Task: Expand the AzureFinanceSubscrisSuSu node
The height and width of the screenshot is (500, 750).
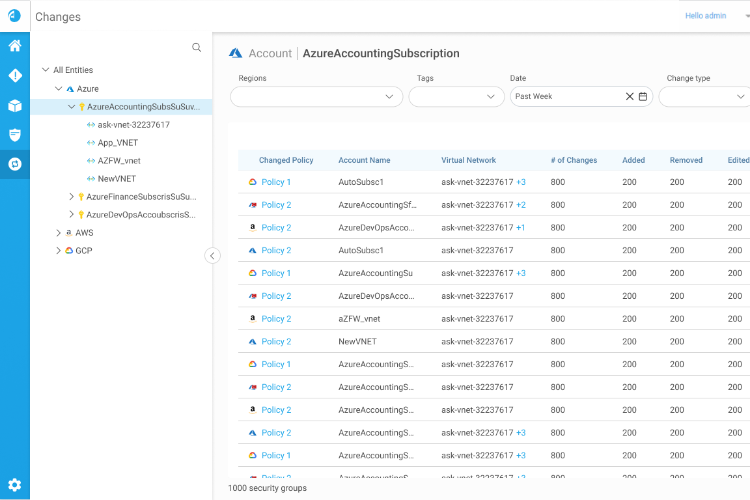Action: (71, 197)
